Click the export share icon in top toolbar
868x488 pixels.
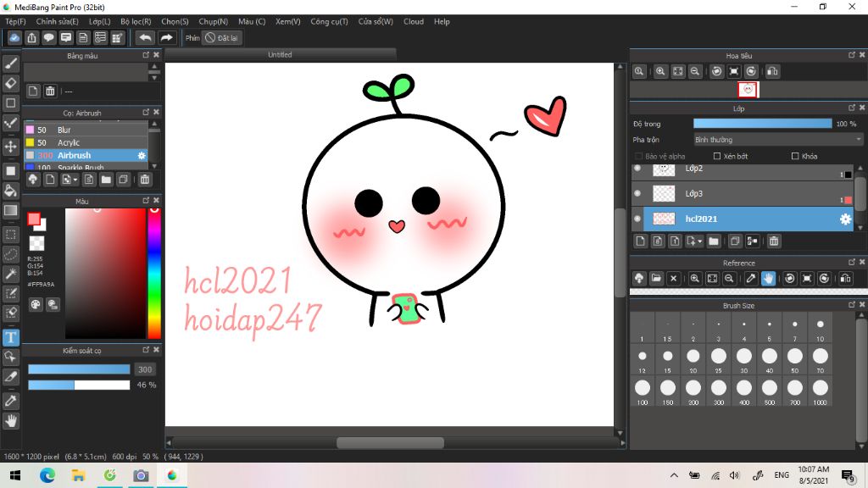click(x=31, y=37)
